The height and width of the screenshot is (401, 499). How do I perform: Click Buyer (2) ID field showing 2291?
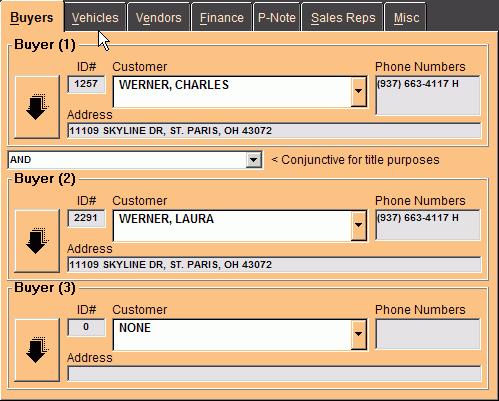(x=86, y=218)
